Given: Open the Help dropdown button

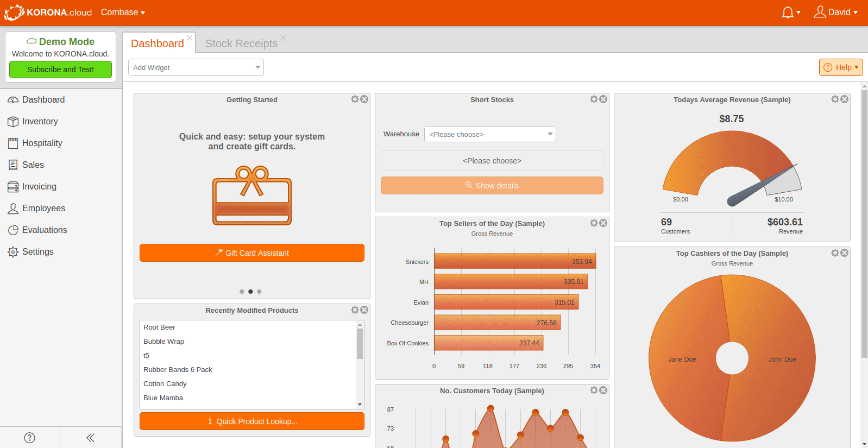Looking at the screenshot, I should [x=841, y=67].
